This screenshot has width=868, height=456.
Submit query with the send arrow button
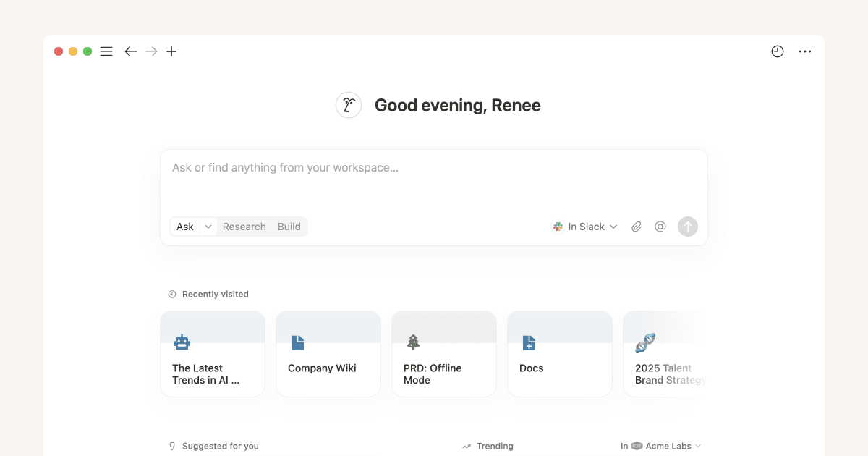click(688, 227)
